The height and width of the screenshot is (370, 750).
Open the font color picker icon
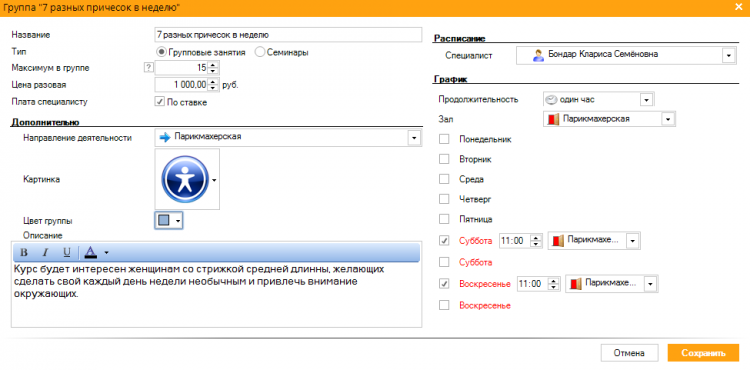pos(90,252)
